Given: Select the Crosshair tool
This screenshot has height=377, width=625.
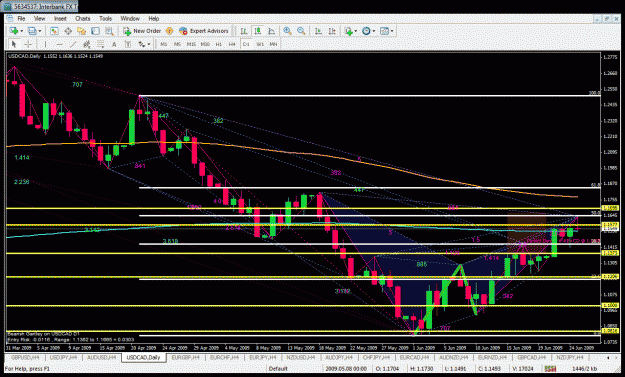Looking at the screenshot, I should click(28, 44).
